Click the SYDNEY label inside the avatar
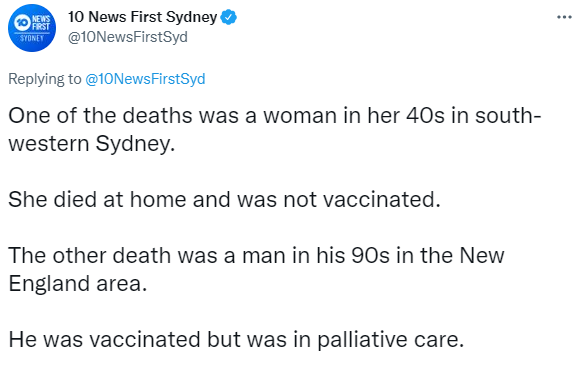The width and height of the screenshot is (582, 366). point(32,38)
